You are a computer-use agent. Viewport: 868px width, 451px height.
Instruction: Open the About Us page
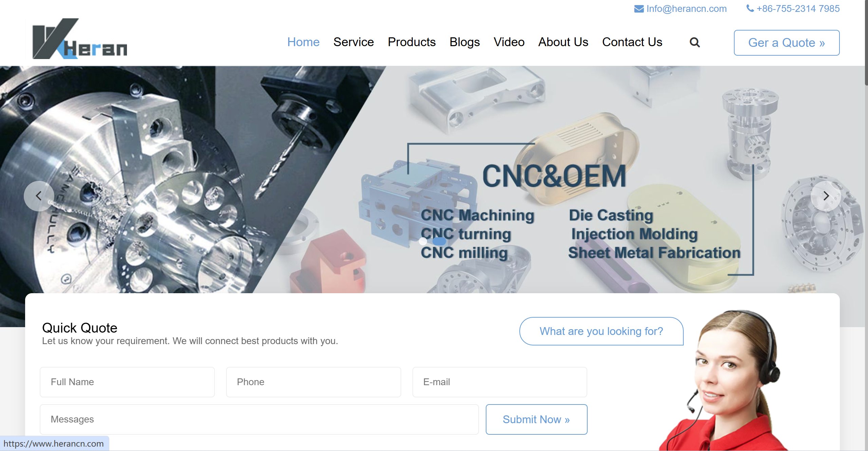[x=563, y=42]
